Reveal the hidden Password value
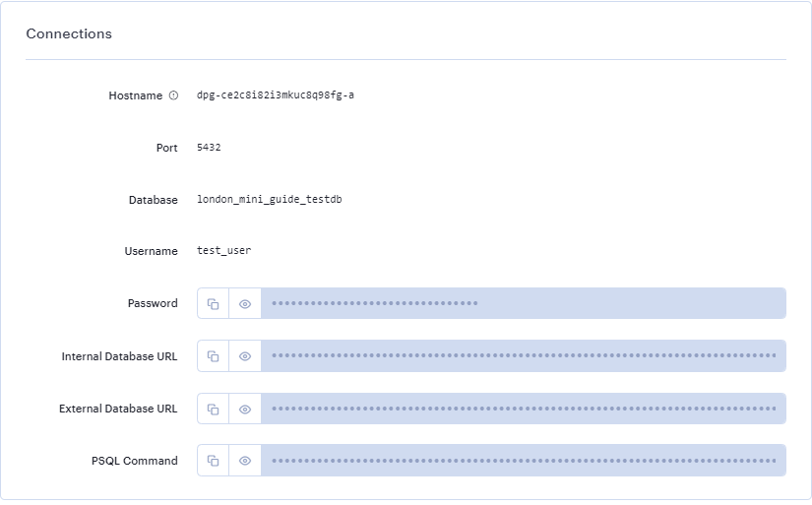Image resolution: width=812 pixels, height=505 pixels. (245, 303)
